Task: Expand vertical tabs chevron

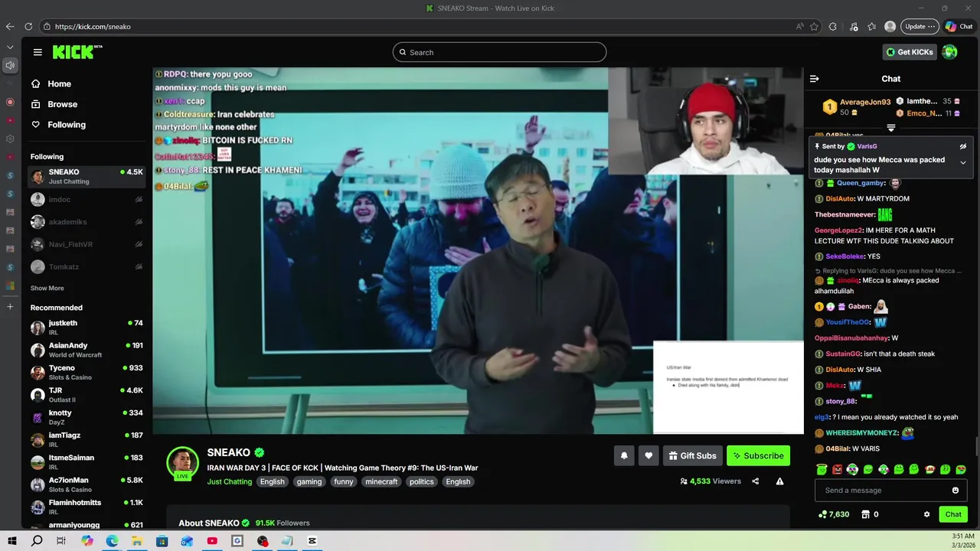Action: [10, 47]
